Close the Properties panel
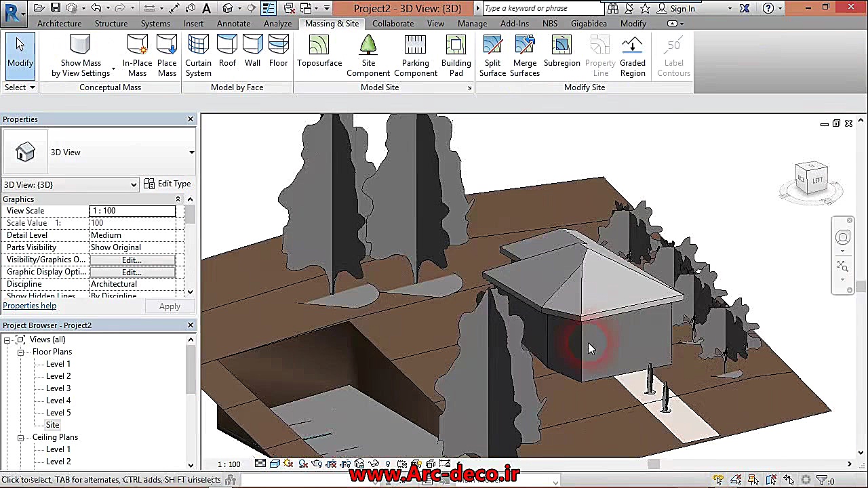This screenshot has height=488, width=868. click(x=191, y=119)
